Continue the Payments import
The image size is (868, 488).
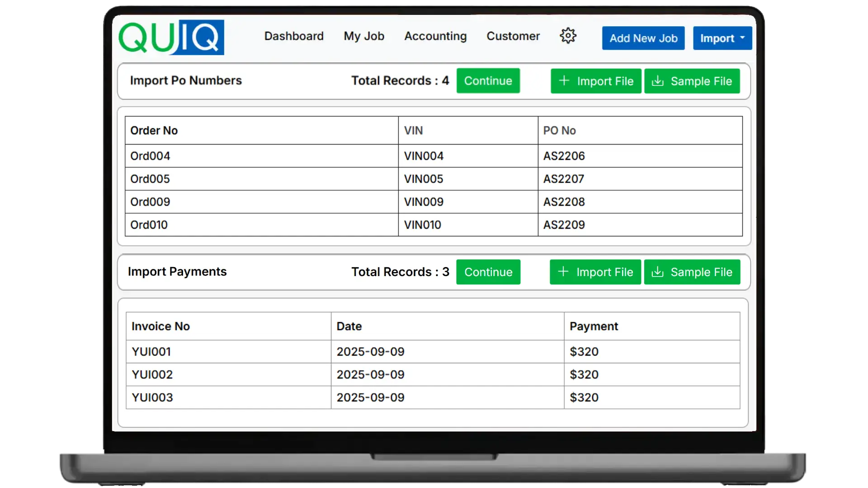488,272
